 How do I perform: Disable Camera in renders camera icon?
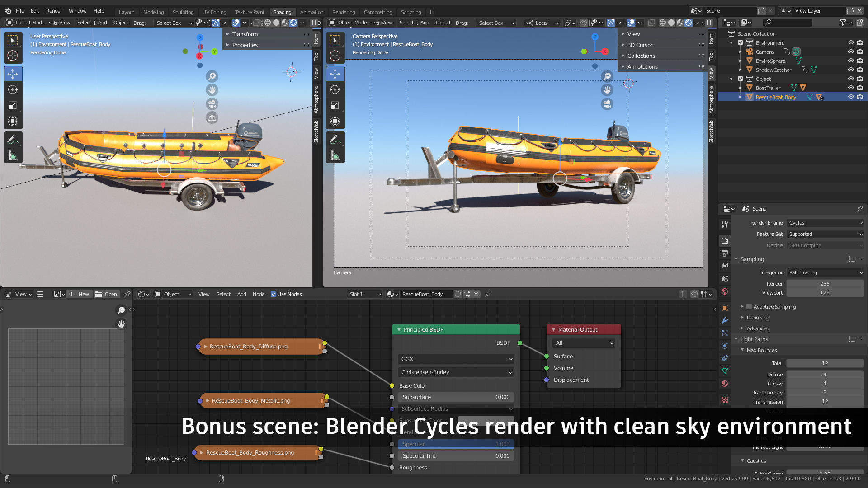[860, 52]
